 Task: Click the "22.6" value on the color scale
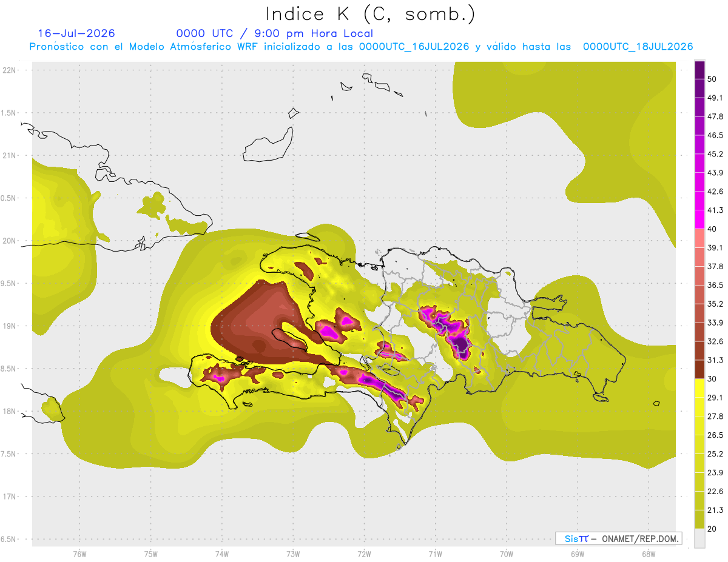pyautogui.click(x=715, y=491)
